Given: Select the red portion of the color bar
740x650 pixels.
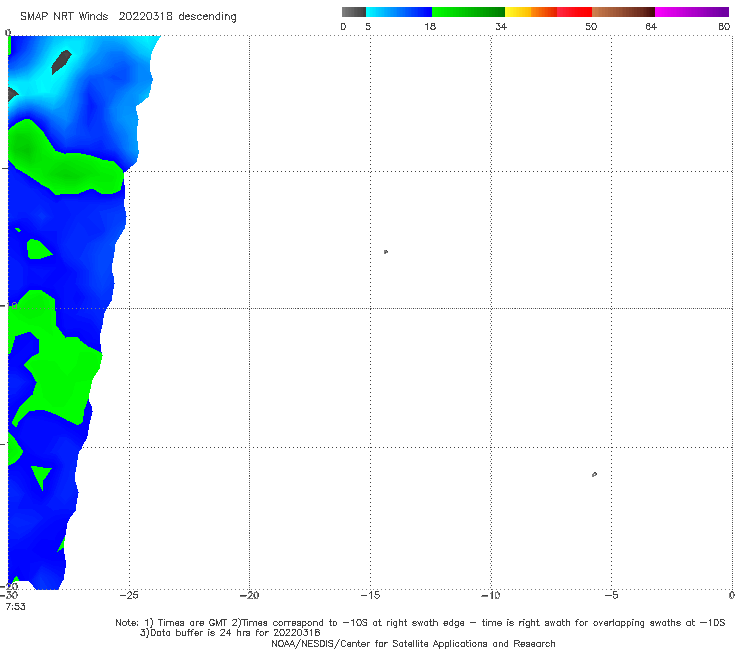Looking at the screenshot, I should 574,12.
